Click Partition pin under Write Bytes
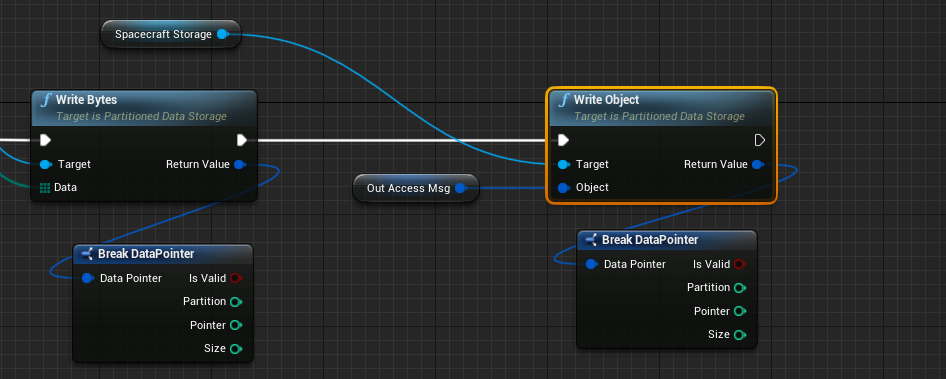The image size is (946, 379). (236, 301)
